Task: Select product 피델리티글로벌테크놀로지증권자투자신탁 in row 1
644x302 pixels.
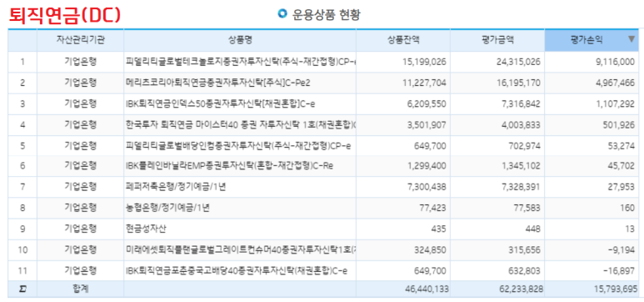Action: [x=241, y=62]
